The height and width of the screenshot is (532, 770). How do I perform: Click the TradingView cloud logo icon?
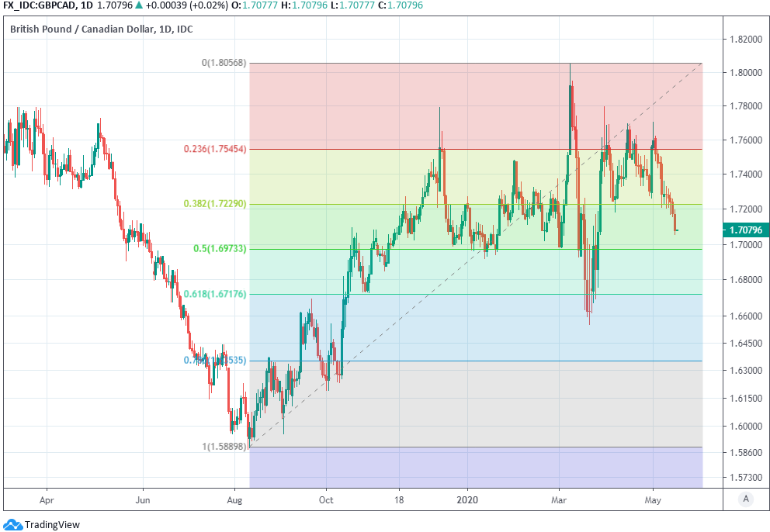click(x=13, y=524)
